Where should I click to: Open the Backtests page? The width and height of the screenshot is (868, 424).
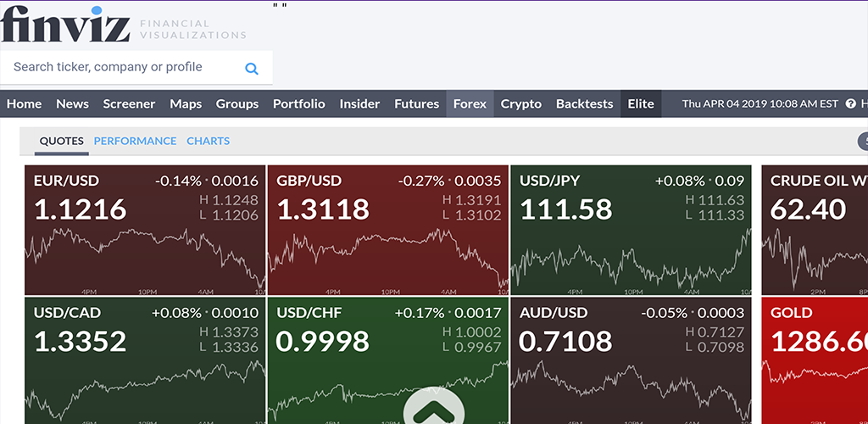pyautogui.click(x=585, y=104)
